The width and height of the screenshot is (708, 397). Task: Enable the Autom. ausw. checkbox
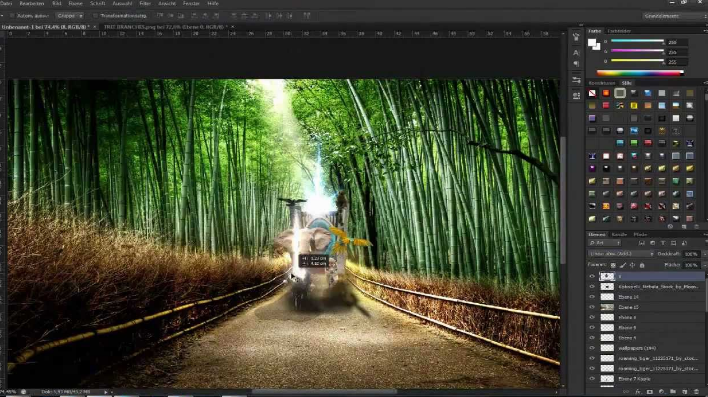point(12,16)
